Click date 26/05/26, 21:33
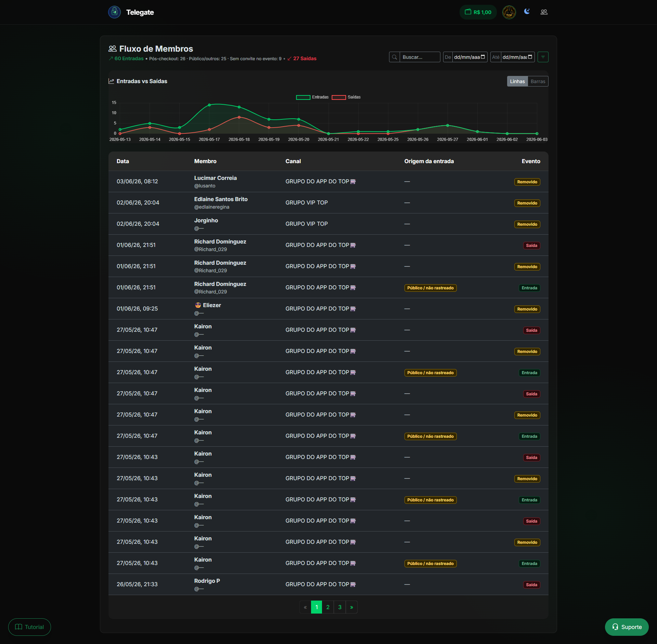Image resolution: width=657 pixels, height=644 pixels. click(x=137, y=584)
